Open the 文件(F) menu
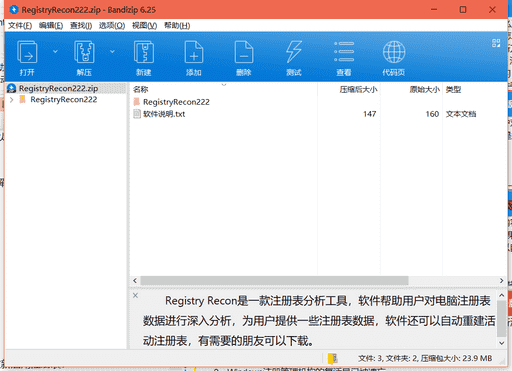This screenshot has width=512, height=371. tap(20, 26)
